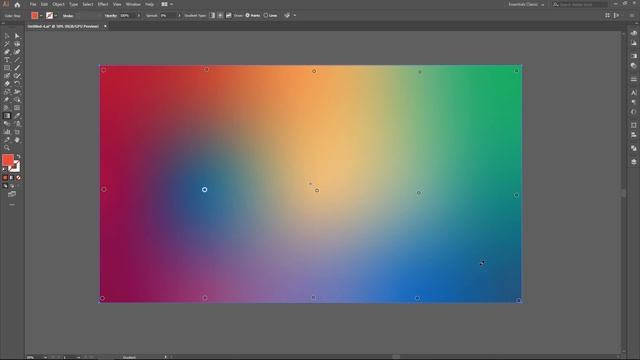Select the Blend tool
Image resolution: width=640 pixels, height=360 pixels.
point(7,124)
